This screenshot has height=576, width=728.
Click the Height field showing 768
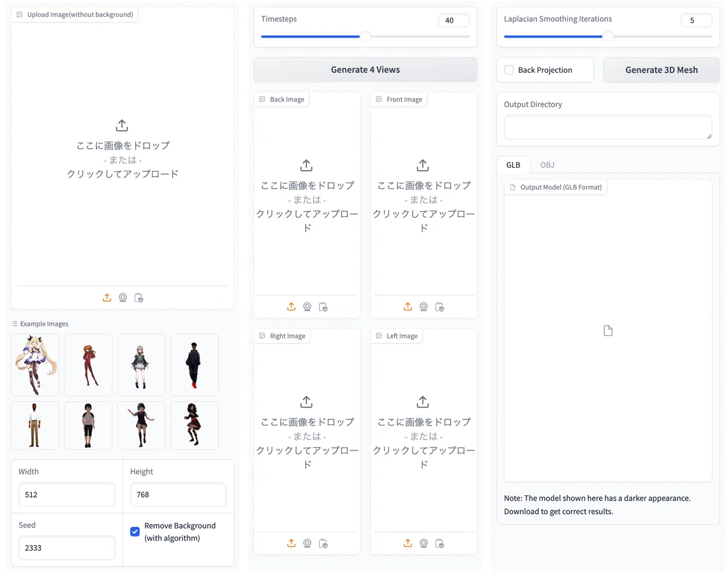178,495
